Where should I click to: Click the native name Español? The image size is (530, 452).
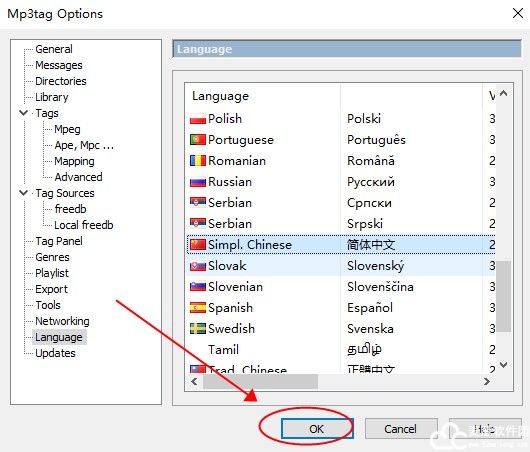coord(370,308)
